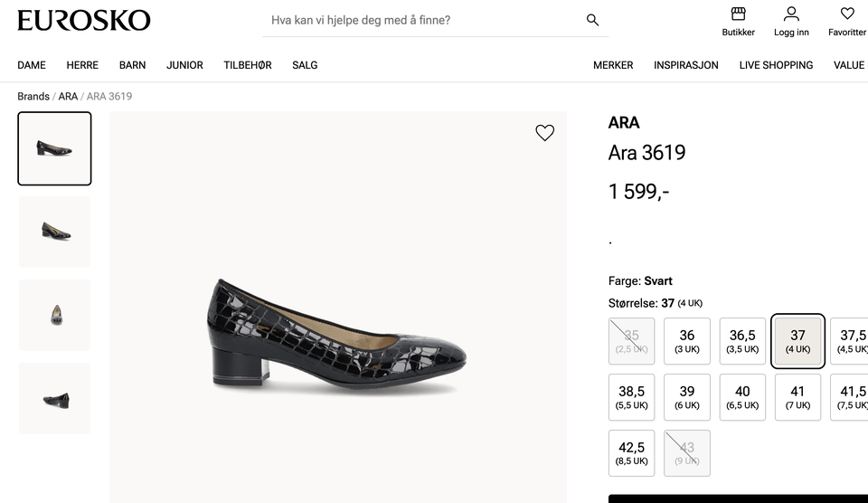The image size is (868, 503).
Task: Click the Brands breadcrumb link
Action: [x=33, y=97]
